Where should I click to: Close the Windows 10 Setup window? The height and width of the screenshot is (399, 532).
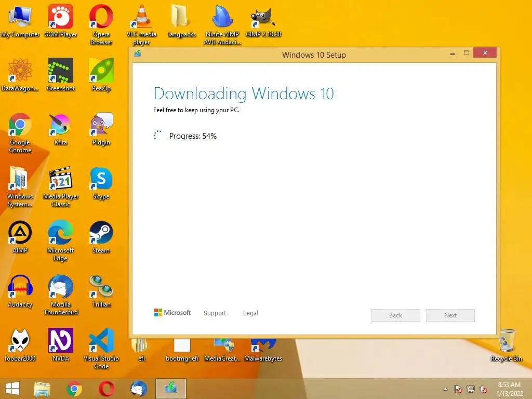point(485,53)
